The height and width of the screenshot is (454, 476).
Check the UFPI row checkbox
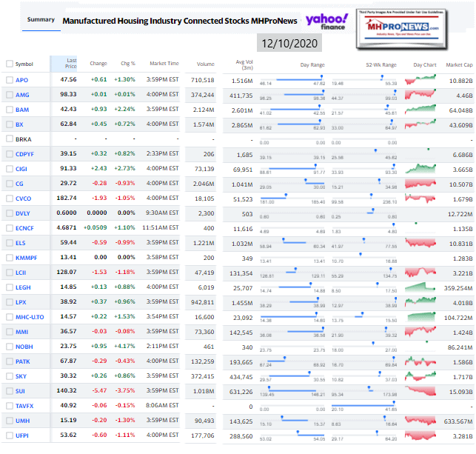pyautogui.click(x=10, y=435)
